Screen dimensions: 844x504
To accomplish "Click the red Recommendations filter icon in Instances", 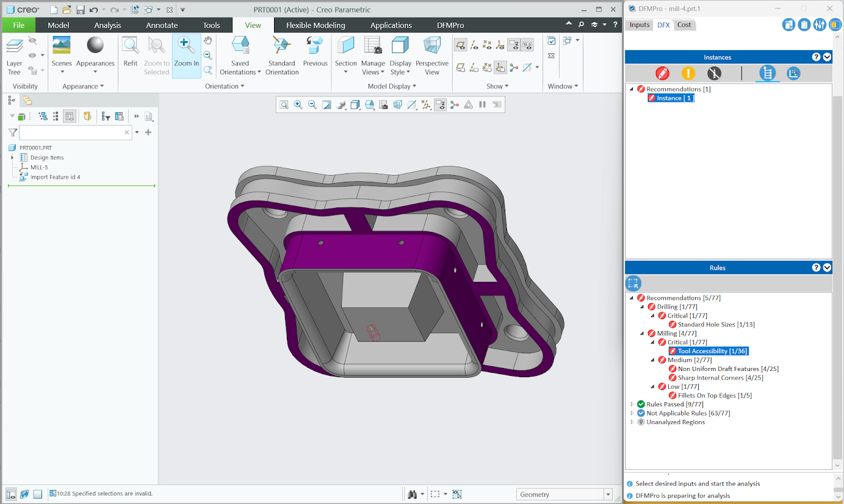I will point(662,73).
